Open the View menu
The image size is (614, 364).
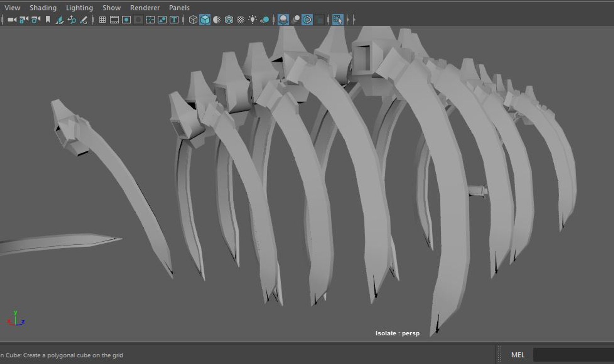coord(12,7)
